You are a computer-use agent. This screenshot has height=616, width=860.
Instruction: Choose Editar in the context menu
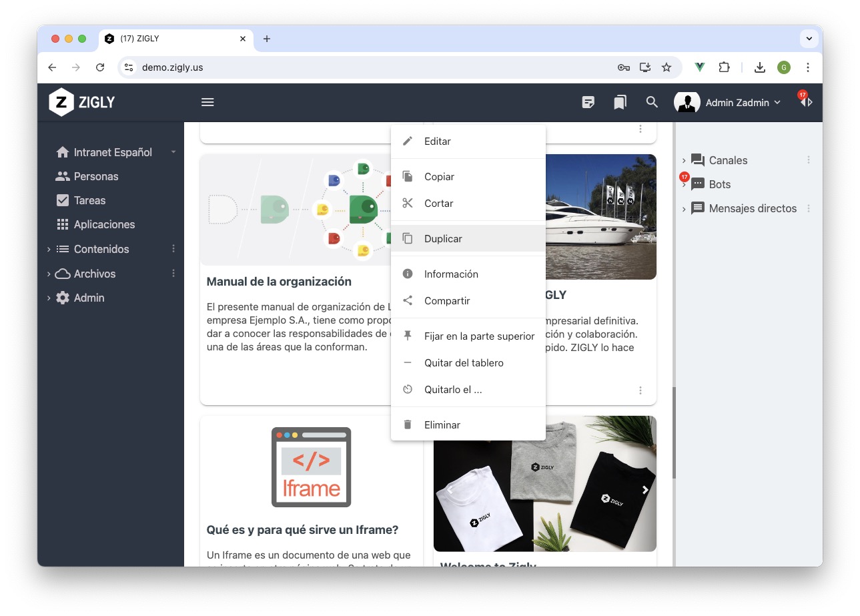pyautogui.click(x=468, y=141)
